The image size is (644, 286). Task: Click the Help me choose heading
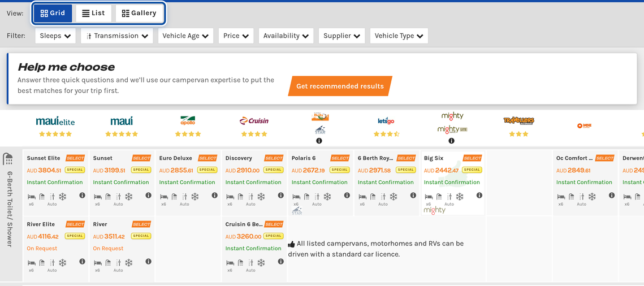(x=66, y=67)
